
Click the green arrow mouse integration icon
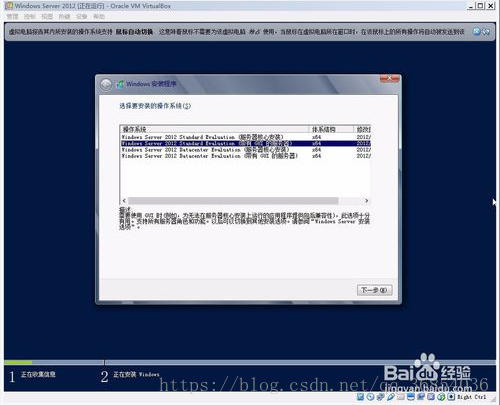pos(441,397)
